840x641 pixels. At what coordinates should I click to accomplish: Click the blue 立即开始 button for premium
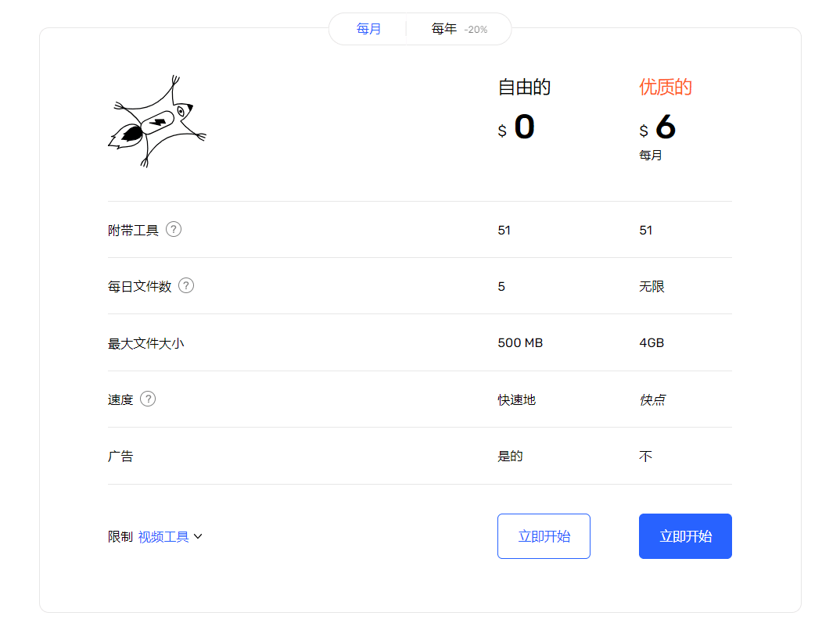point(685,536)
